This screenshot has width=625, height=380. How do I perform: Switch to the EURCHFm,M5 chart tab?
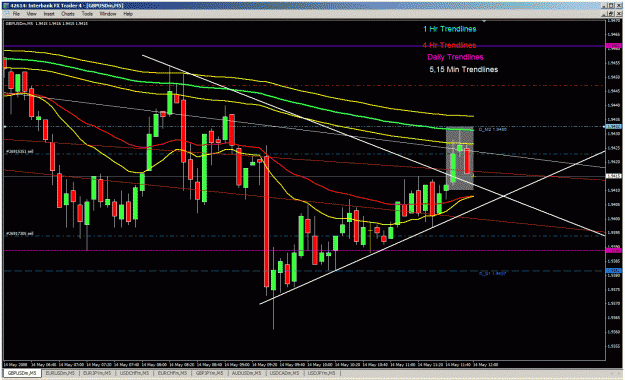(x=172, y=373)
